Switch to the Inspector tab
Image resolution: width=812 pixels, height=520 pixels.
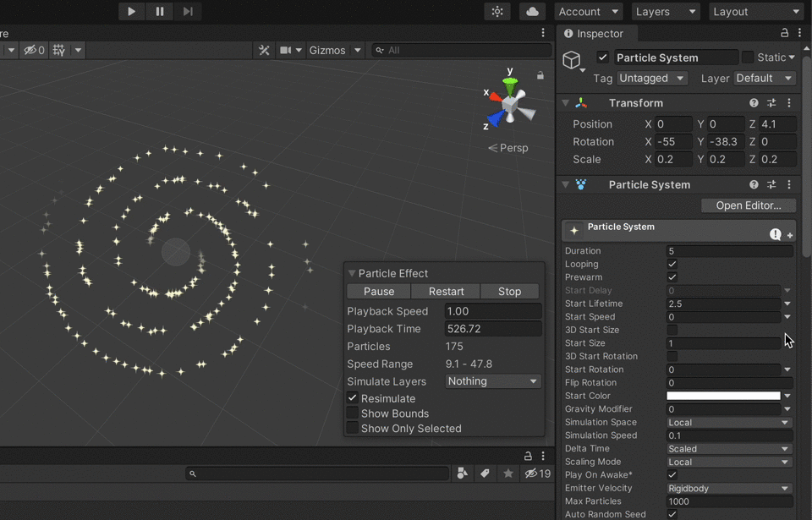(x=594, y=34)
